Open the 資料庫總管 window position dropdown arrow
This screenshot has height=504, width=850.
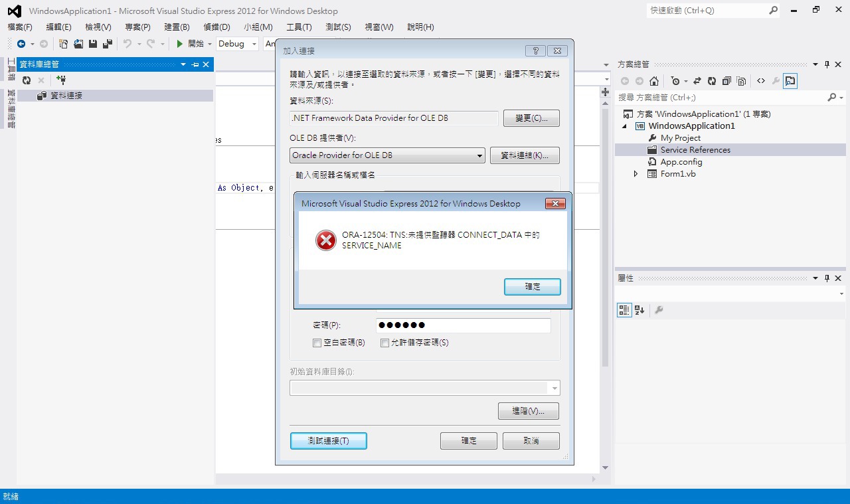[183, 64]
